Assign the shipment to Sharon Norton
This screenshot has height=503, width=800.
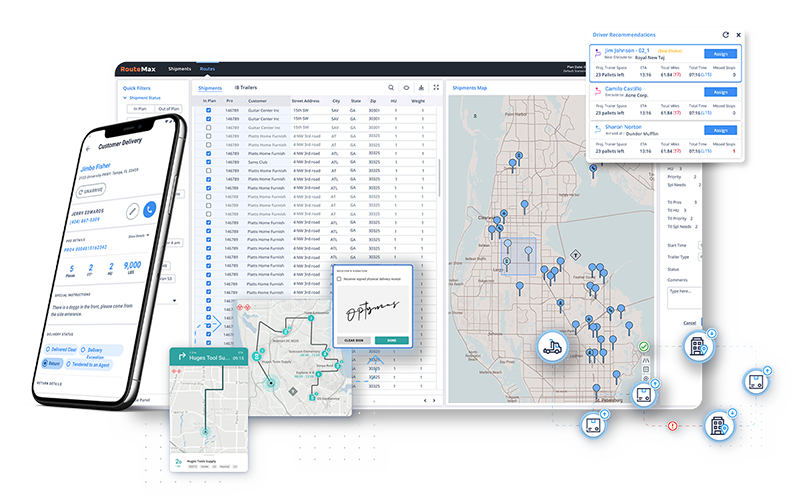click(720, 130)
